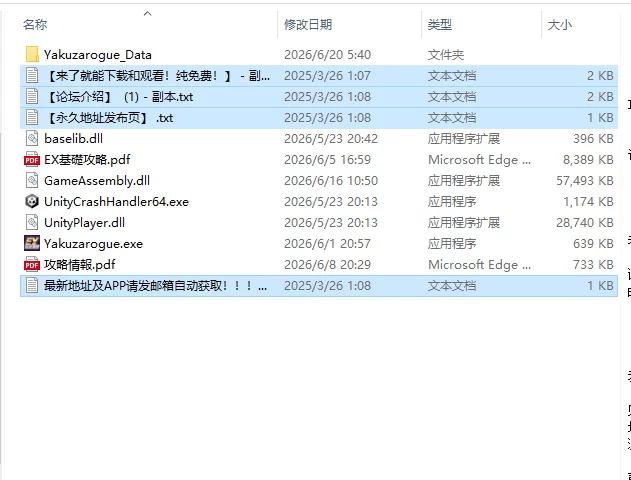631x480 pixels.
Task: Click the Yakuzarogue.exe game icon
Action: tap(32, 243)
